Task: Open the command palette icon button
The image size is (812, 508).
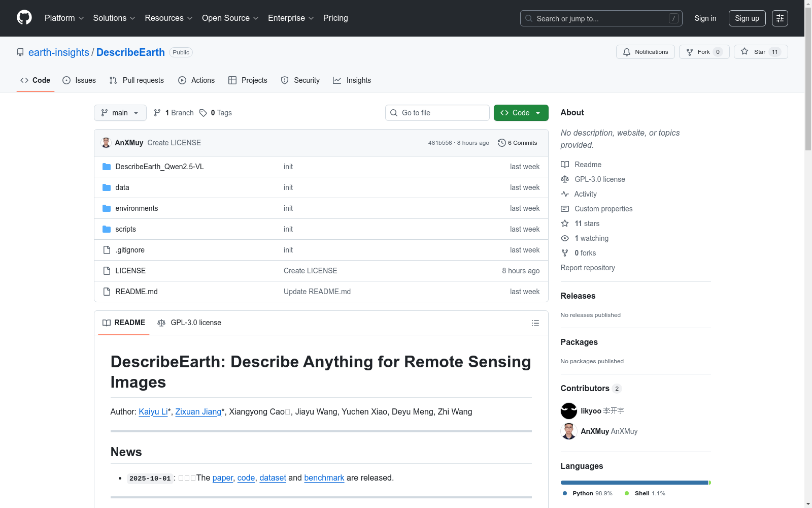Action: point(780,18)
